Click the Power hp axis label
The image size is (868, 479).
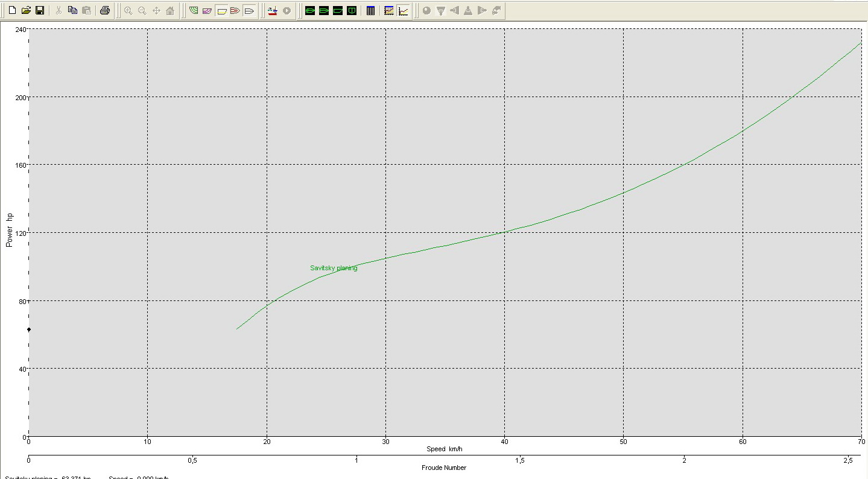tap(9, 230)
